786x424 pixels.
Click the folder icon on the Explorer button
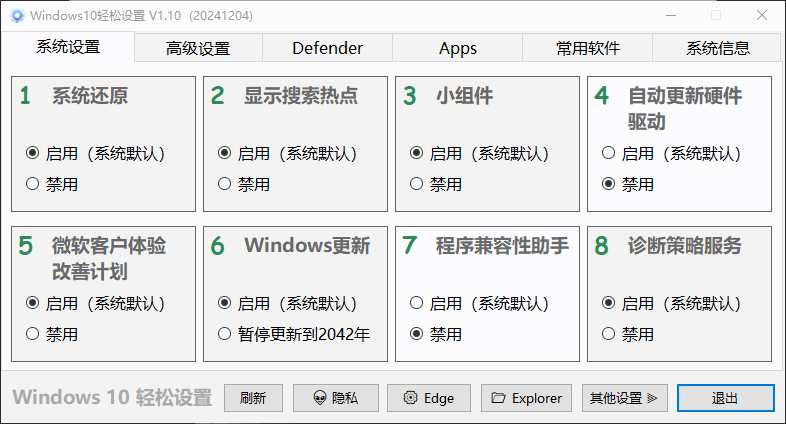point(498,398)
